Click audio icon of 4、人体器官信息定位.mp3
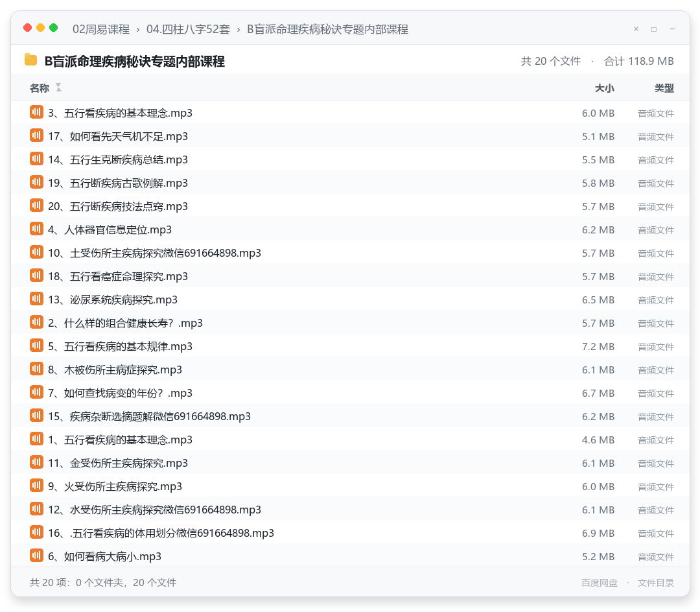Image resolution: width=700 pixels, height=612 pixels. coord(36,229)
